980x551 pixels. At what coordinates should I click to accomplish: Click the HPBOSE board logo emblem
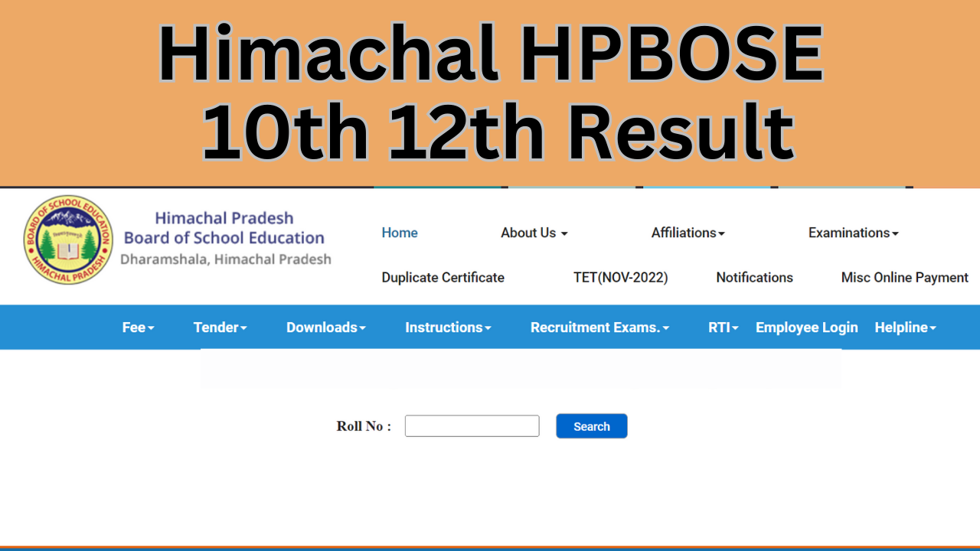tap(68, 240)
